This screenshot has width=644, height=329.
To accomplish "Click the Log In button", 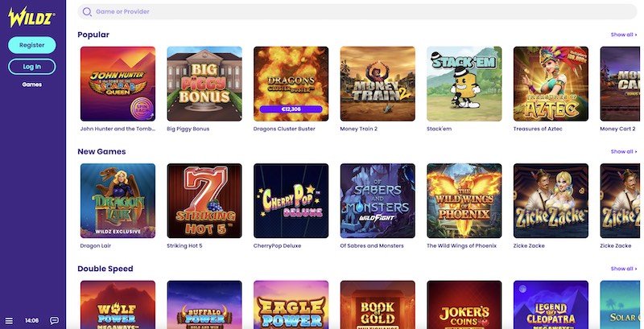I will point(32,67).
